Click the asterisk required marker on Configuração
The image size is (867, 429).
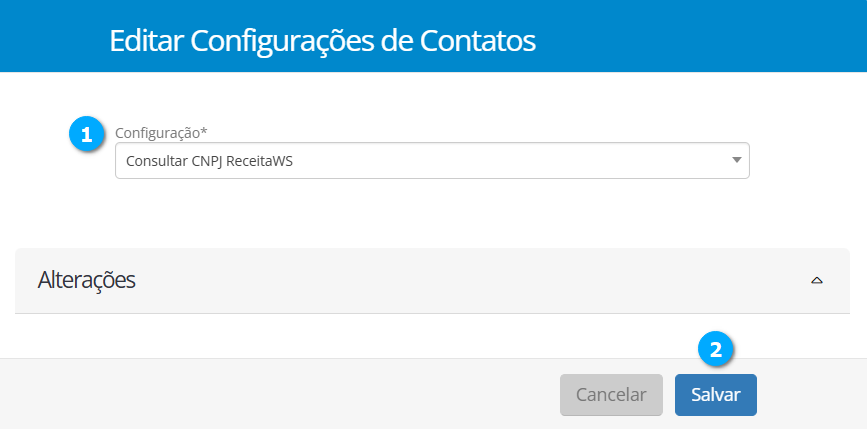pyautogui.click(x=204, y=131)
